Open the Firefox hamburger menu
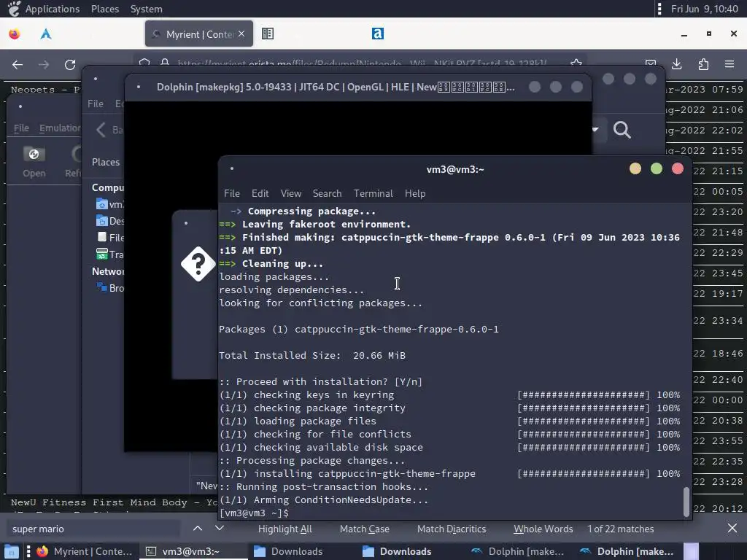747x560 pixels. click(729, 64)
